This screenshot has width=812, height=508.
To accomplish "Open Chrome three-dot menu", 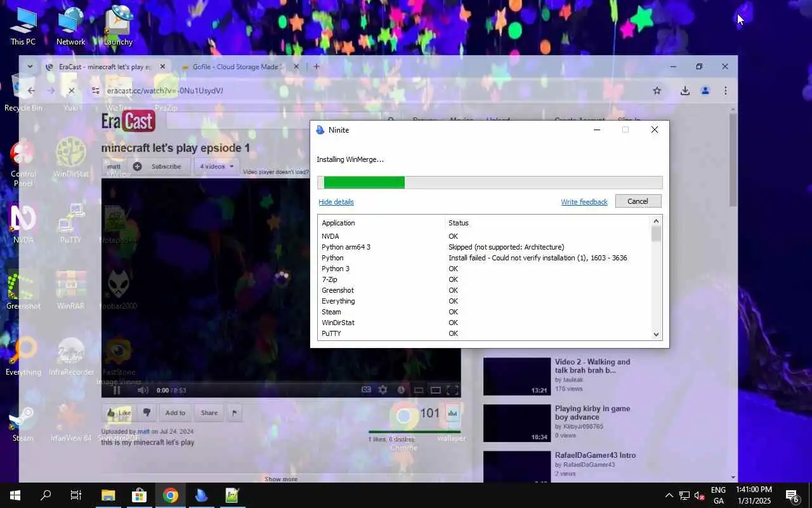I will pos(725,91).
